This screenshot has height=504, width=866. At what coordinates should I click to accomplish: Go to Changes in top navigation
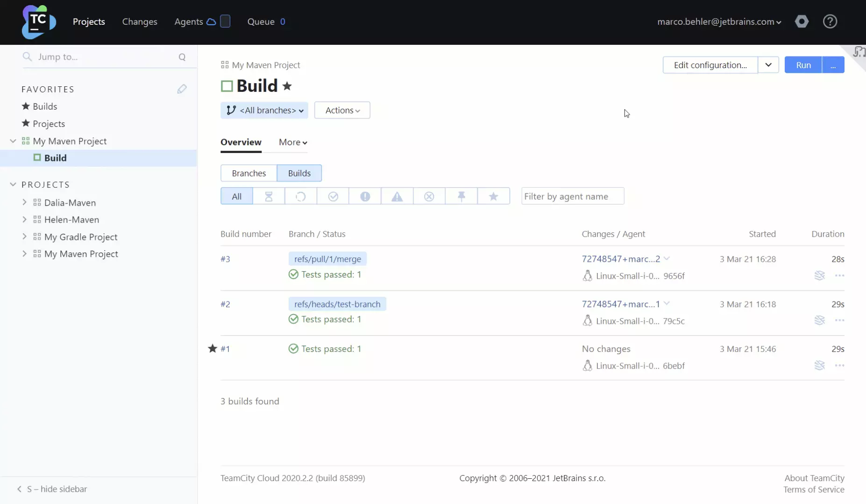140,21
